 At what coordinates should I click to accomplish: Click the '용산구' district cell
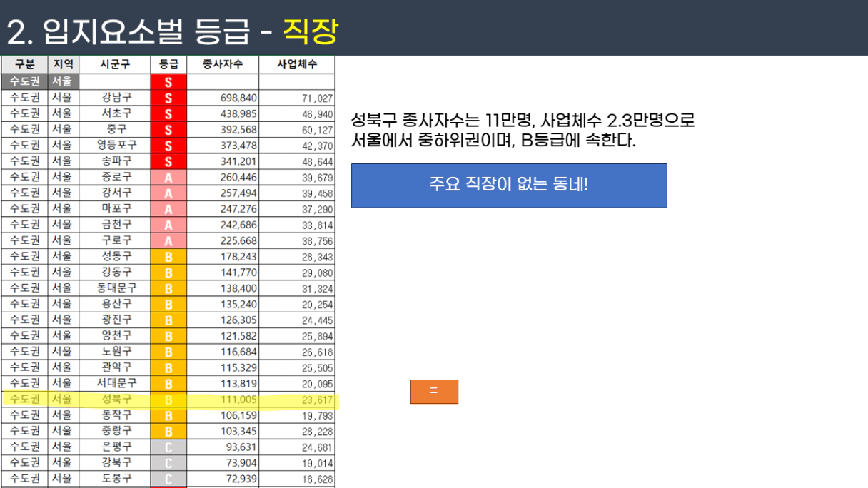(x=116, y=304)
